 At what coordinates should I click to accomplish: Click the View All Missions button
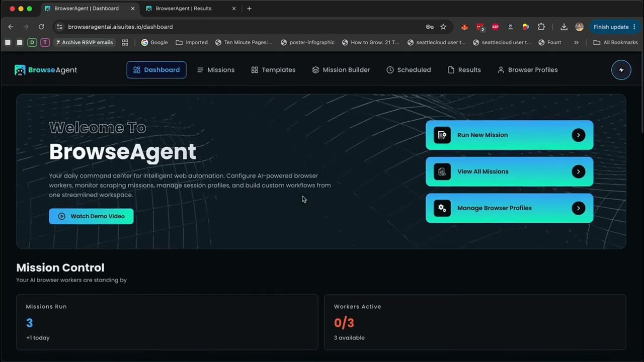510,171
